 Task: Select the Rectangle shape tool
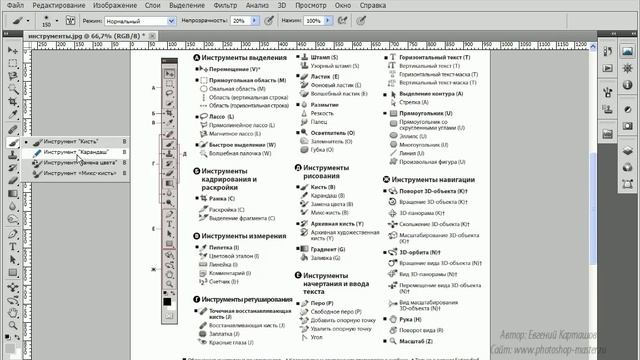click(x=13, y=272)
